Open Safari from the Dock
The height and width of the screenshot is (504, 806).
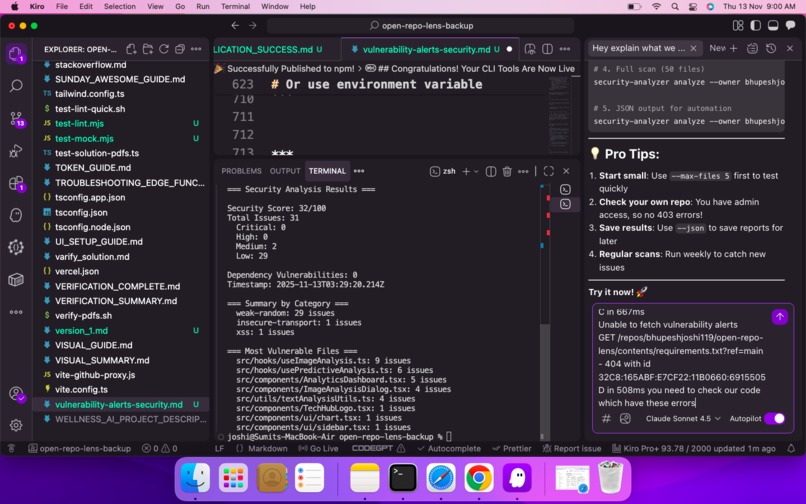[x=441, y=478]
